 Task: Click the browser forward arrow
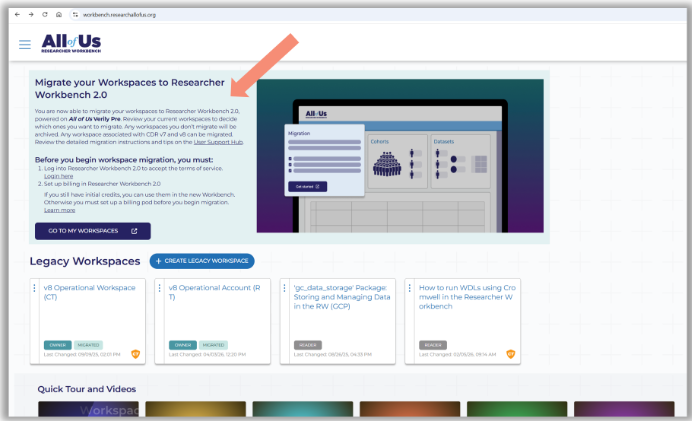(31, 15)
